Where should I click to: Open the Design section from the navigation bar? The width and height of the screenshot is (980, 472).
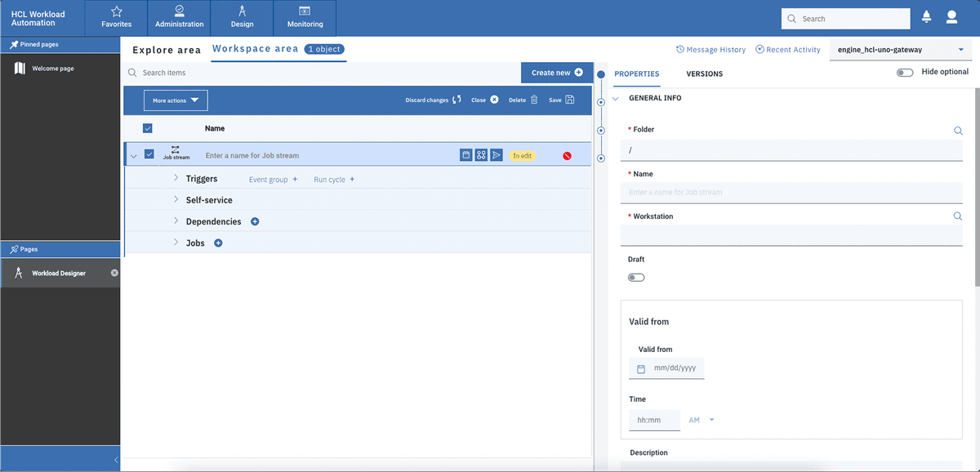pos(242,17)
